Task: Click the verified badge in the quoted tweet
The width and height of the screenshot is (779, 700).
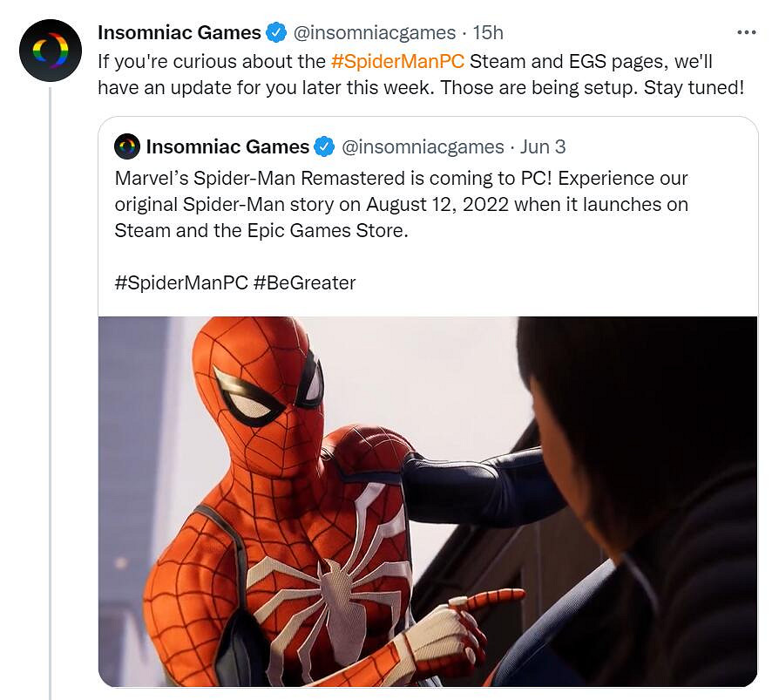Action: click(x=325, y=146)
